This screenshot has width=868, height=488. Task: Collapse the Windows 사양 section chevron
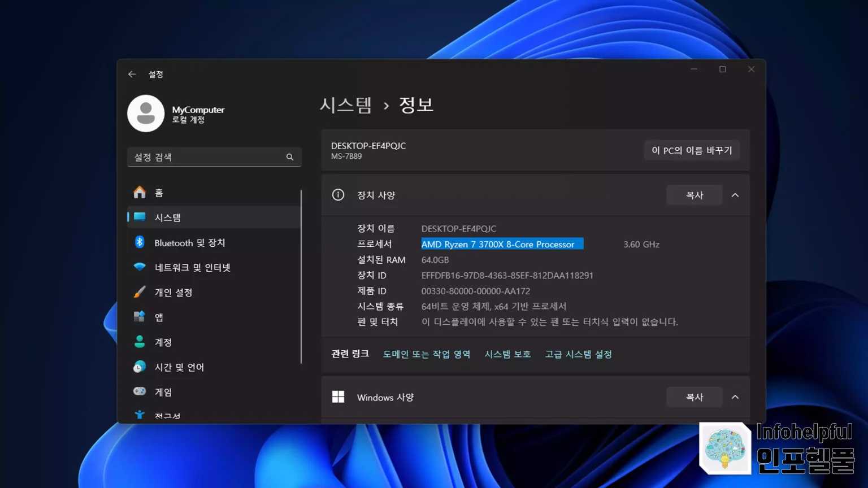click(735, 397)
